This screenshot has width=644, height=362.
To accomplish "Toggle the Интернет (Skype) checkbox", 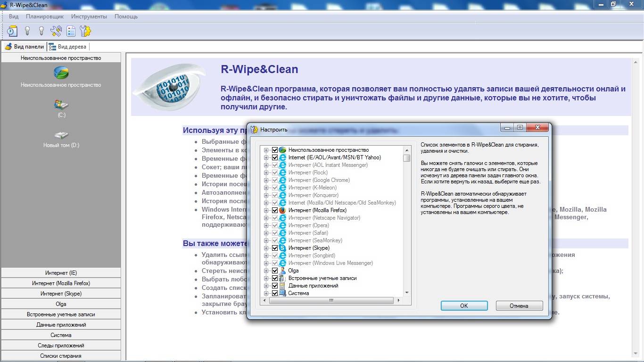I will pyautogui.click(x=275, y=248).
